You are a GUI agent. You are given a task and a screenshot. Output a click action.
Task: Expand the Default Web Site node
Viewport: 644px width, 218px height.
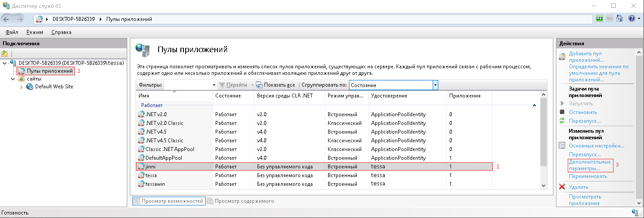pyautogui.click(x=21, y=87)
